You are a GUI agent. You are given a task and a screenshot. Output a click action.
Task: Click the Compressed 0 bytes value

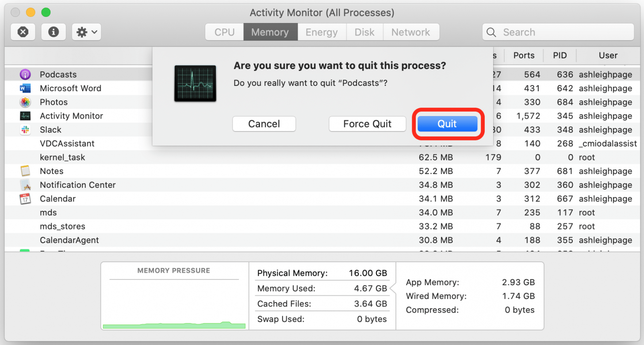tap(520, 310)
